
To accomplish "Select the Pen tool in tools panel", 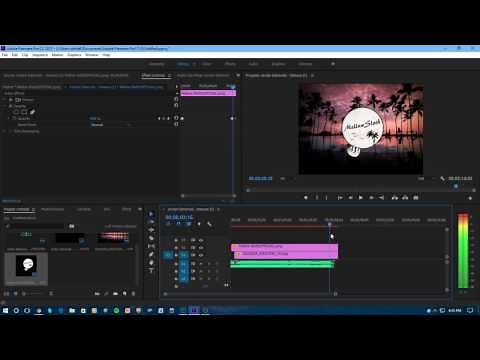I will [x=151, y=254].
